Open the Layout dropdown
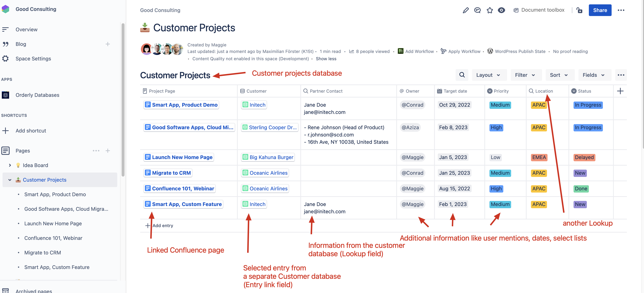 [489, 75]
